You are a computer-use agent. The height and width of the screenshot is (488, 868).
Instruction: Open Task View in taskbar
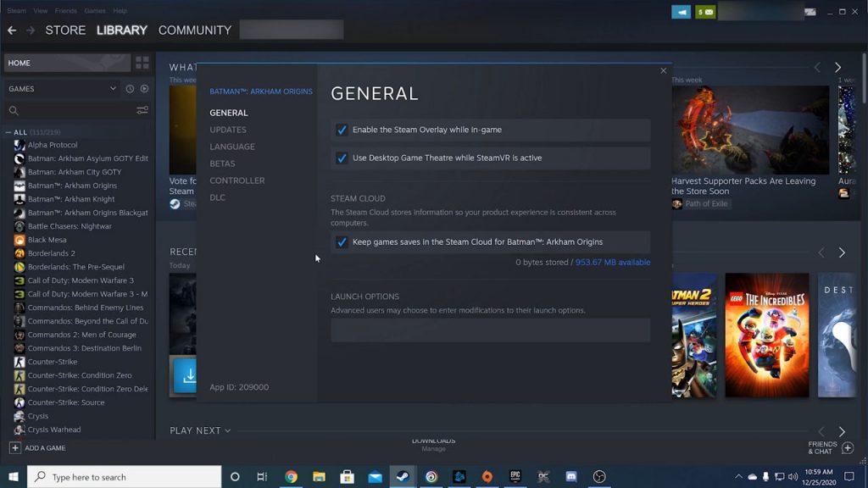click(263, 476)
